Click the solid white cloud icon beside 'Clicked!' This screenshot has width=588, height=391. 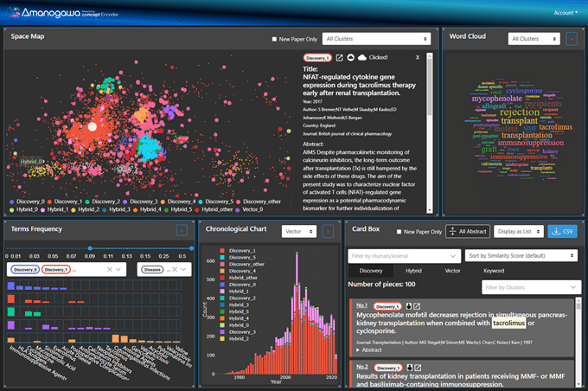pos(361,57)
